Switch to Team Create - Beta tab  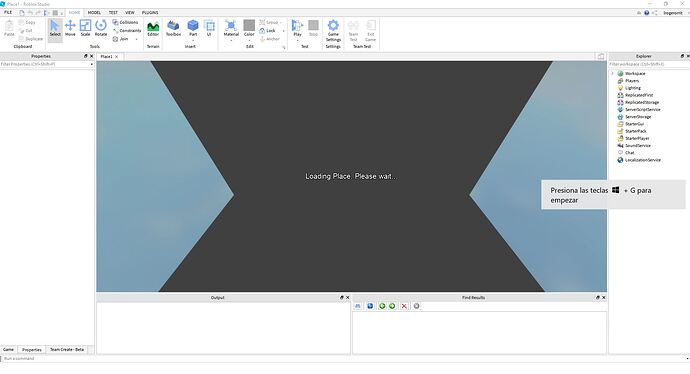67,349
